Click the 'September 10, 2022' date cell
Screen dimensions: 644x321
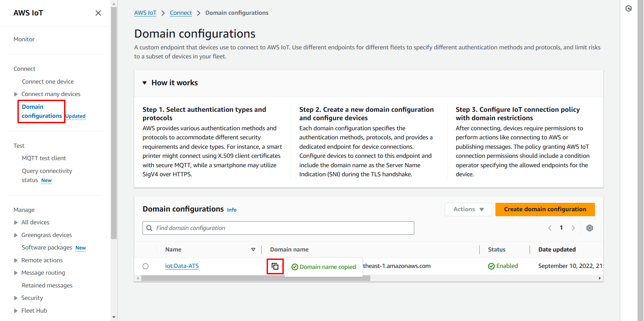point(571,266)
